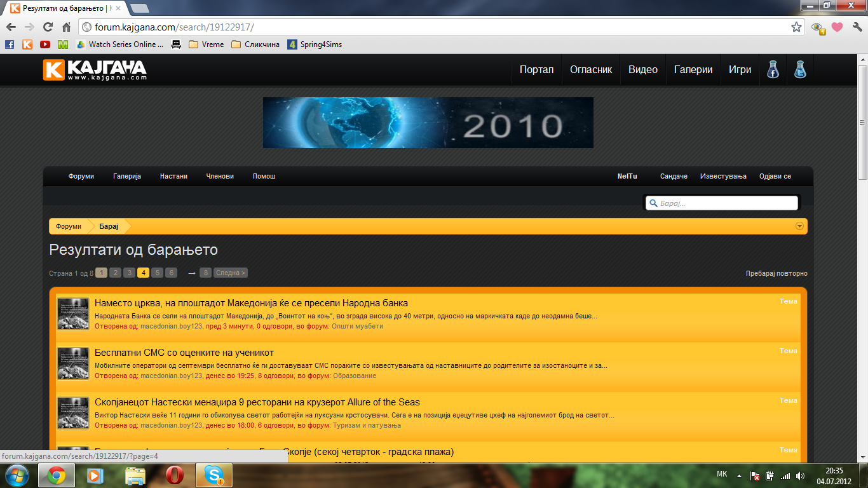The height and width of the screenshot is (488, 868).
Task: Go to the Членови navigation tab
Action: point(220,176)
